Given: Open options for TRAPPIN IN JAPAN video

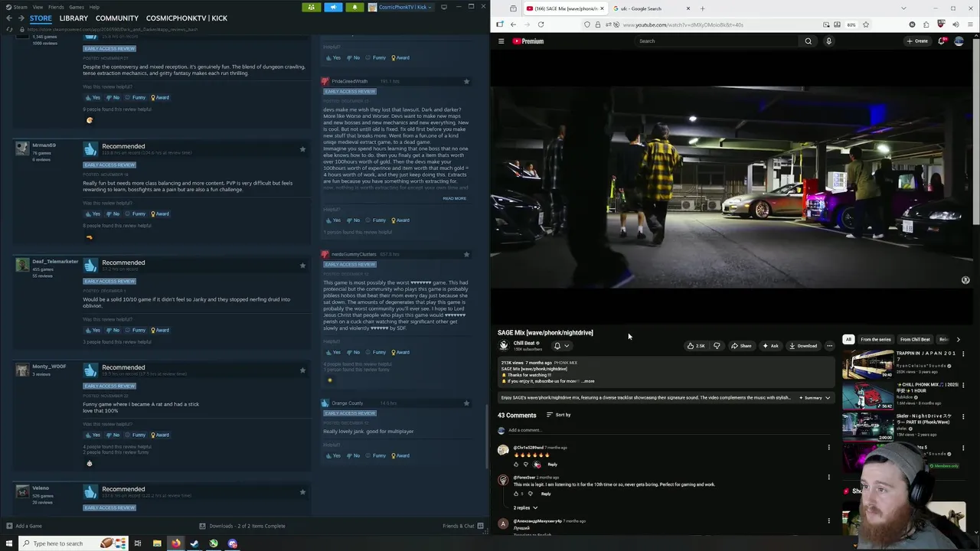Looking at the screenshot, I should pyautogui.click(x=963, y=354).
